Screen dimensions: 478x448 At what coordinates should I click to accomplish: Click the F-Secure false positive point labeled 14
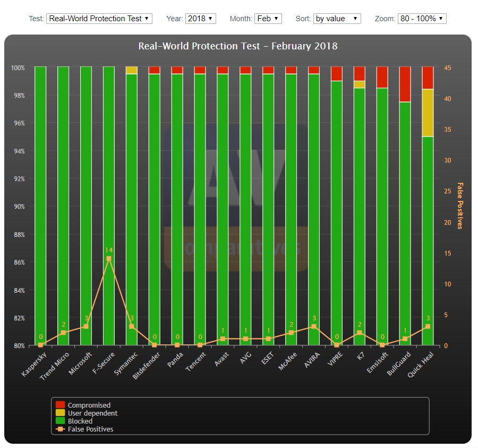pos(109,259)
